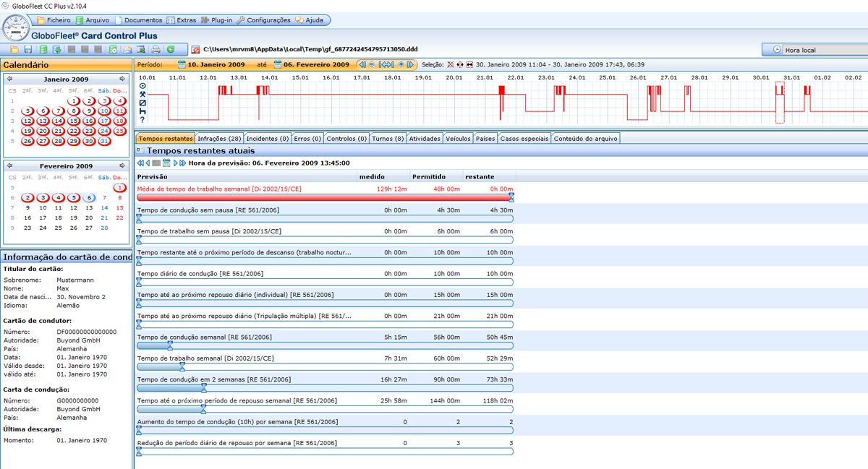Go to next month in Janeiro 2009 calendar
Screen dimensions: 868x469
coord(122,79)
